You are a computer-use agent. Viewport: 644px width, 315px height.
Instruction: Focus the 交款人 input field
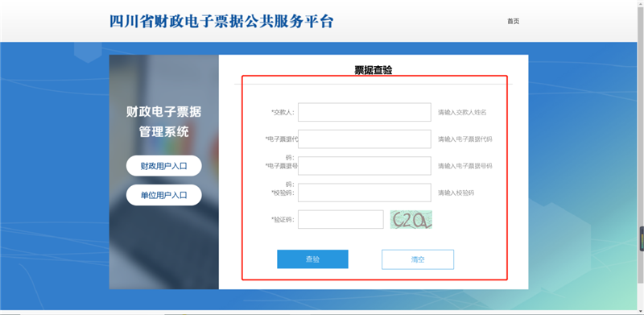point(365,112)
